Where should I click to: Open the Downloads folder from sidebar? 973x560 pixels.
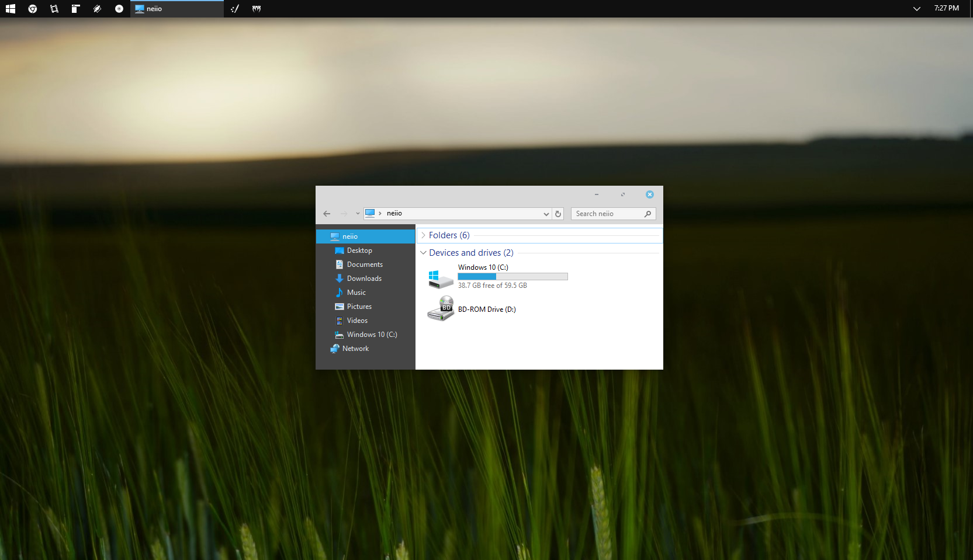point(363,278)
